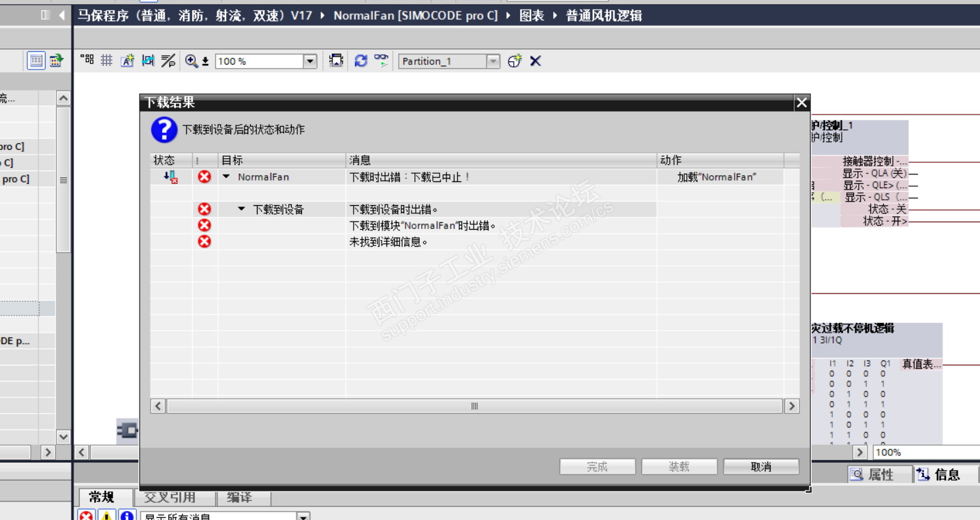Delete the partition with the X icon
Screen dimensions: 980x520
(536, 61)
